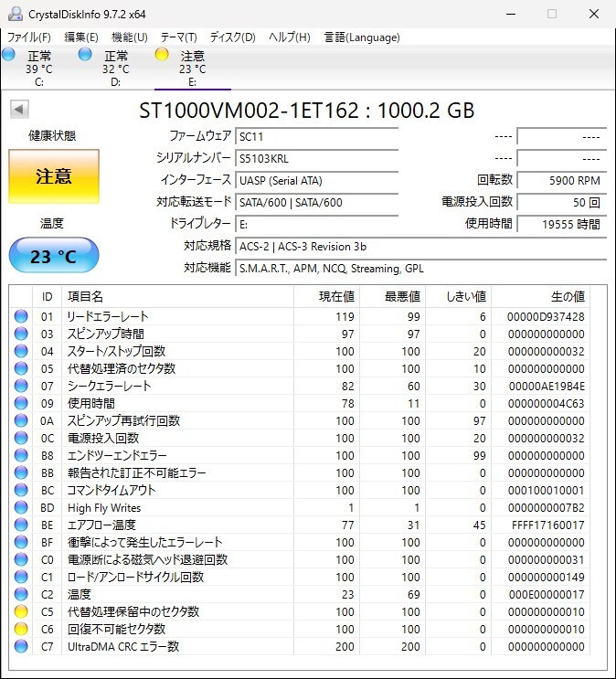Select raw value 000100010001

(547, 491)
